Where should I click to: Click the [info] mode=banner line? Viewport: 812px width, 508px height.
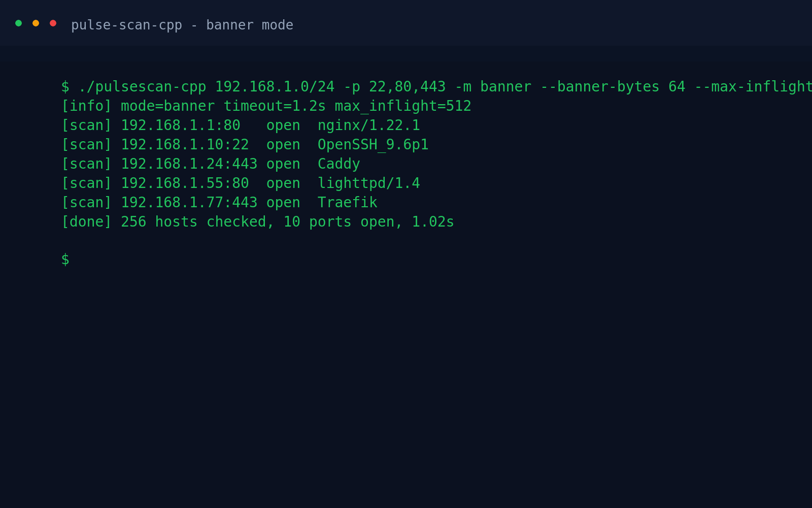[266, 106]
